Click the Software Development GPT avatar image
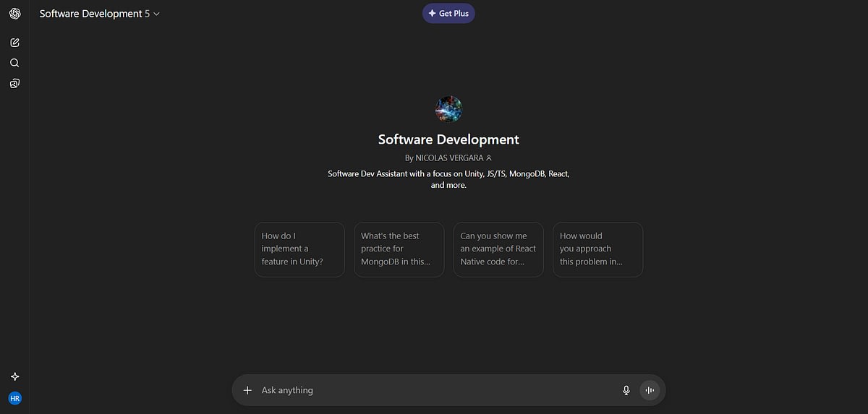Image resolution: width=868 pixels, height=414 pixels. pyautogui.click(x=448, y=109)
